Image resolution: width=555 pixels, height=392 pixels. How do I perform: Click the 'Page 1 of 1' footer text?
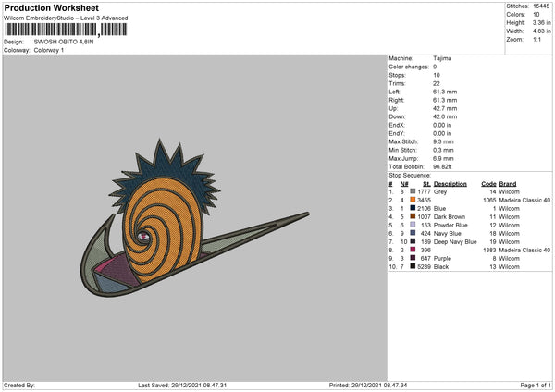click(536, 385)
